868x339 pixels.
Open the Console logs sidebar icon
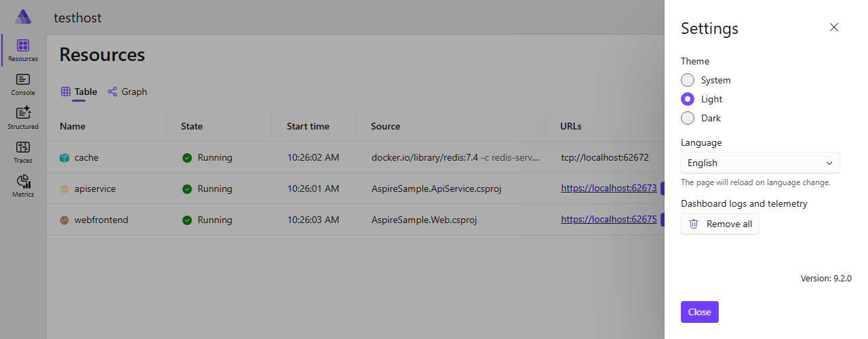coord(23,84)
